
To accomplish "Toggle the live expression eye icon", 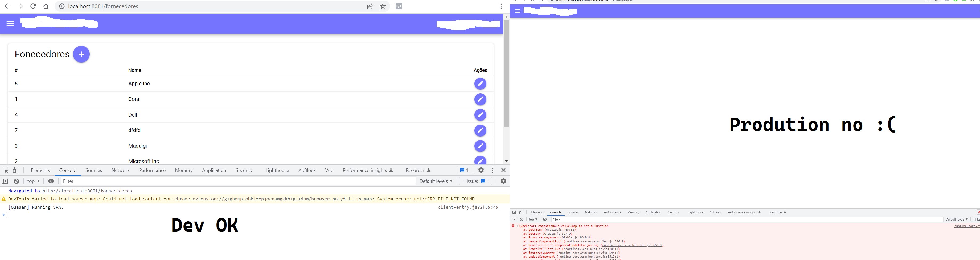I will (51, 181).
